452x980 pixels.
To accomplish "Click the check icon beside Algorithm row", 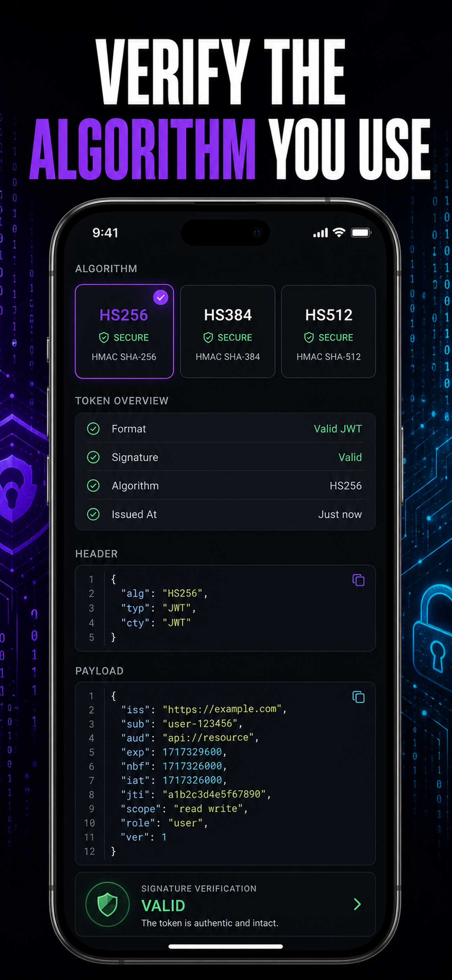I will point(93,486).
